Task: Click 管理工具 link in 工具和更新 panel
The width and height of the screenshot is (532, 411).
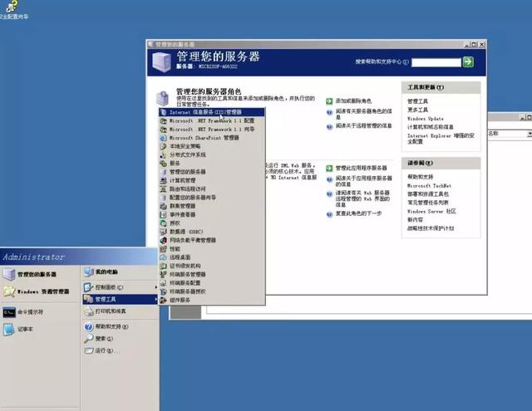Action: (417, 101)
